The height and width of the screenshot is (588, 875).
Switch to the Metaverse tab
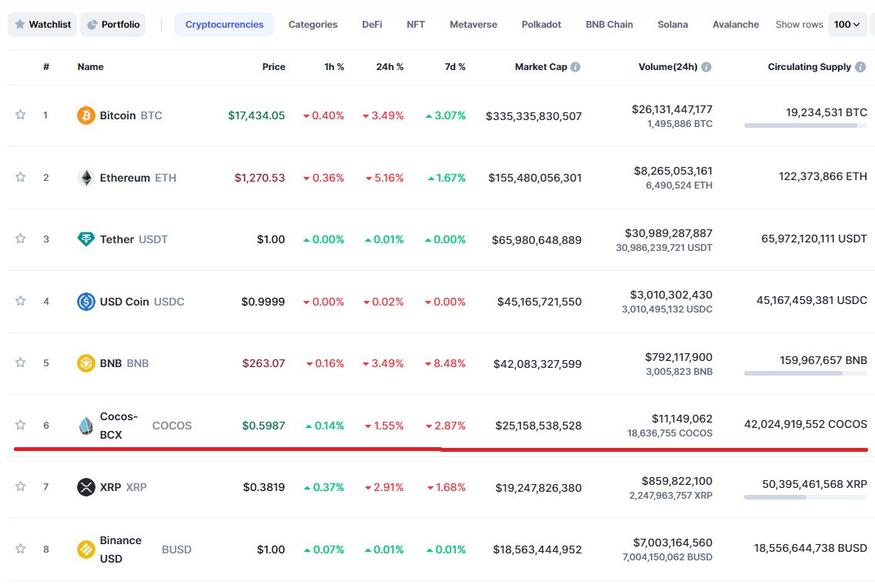(x=473, y=25)
